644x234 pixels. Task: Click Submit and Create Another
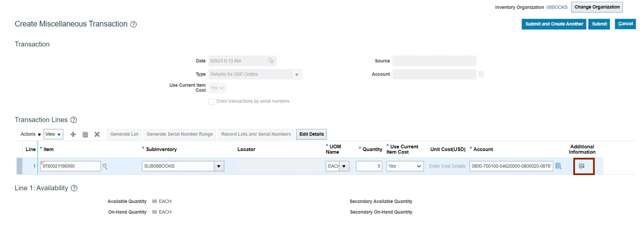point(554,24)
